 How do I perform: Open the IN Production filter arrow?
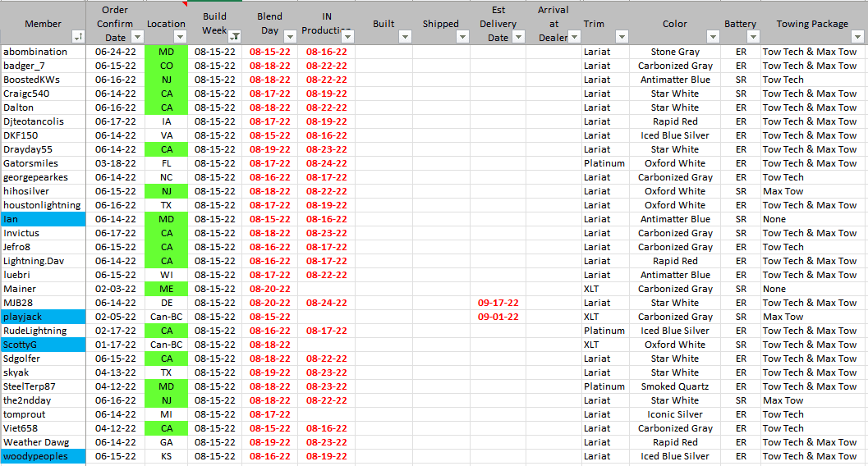point(347,37)
